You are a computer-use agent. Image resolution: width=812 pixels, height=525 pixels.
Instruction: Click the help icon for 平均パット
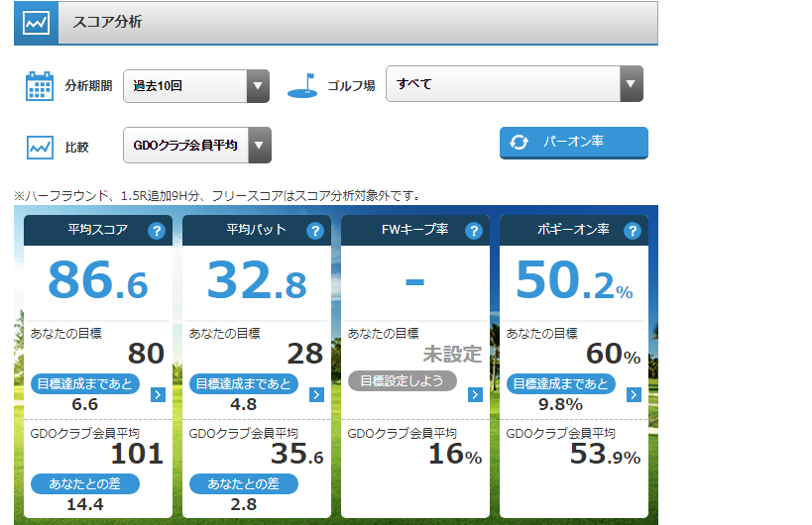314,231
